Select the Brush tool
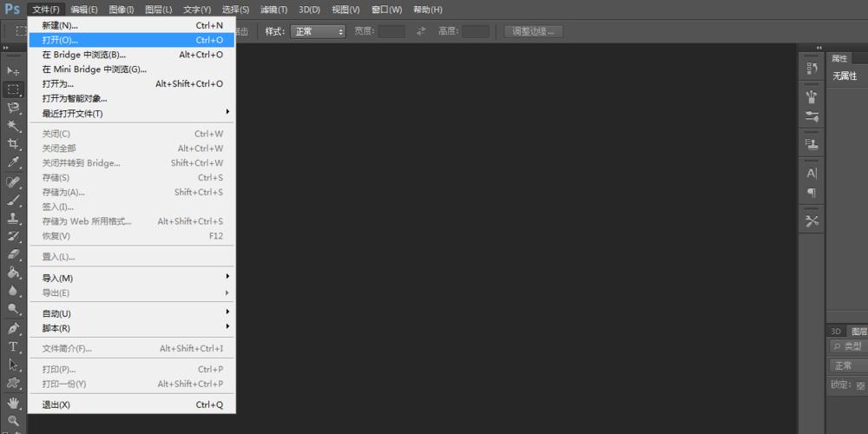Image resolution: width=868 pixels, height=434 pixels. click(x=13, y=200)
